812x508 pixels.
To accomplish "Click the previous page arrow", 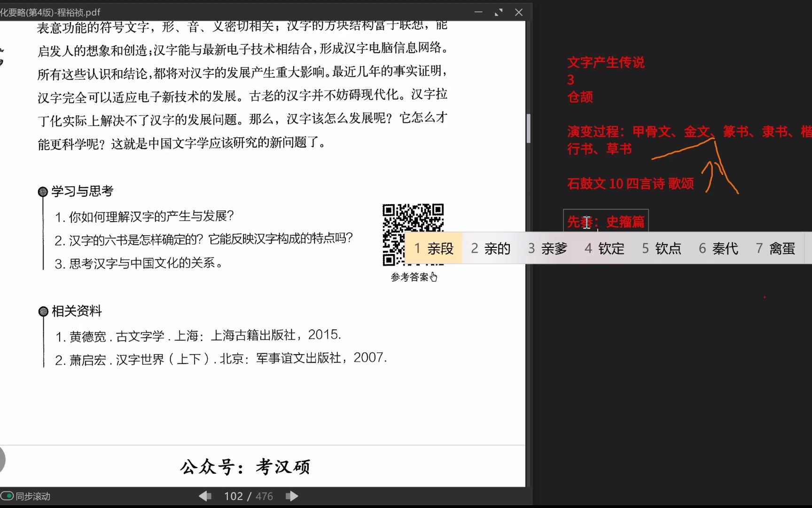I will coord(205,496).
